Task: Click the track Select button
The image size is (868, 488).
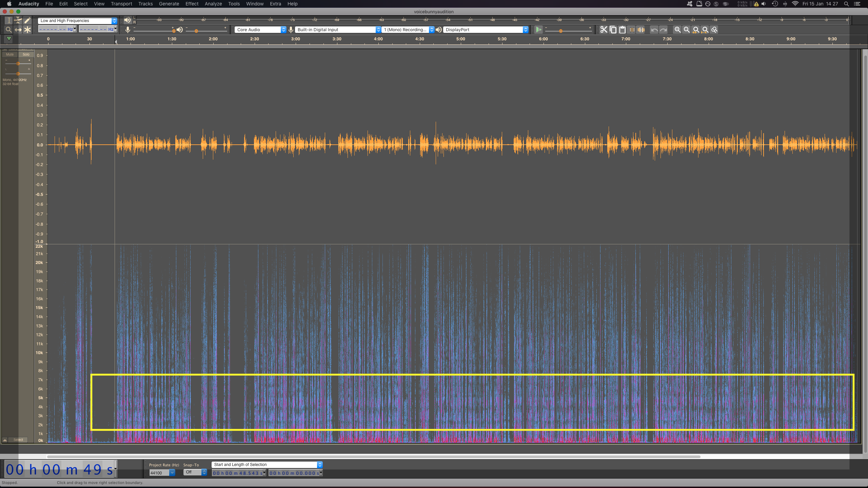Action: pyautogui.click(x=18, y=440)
